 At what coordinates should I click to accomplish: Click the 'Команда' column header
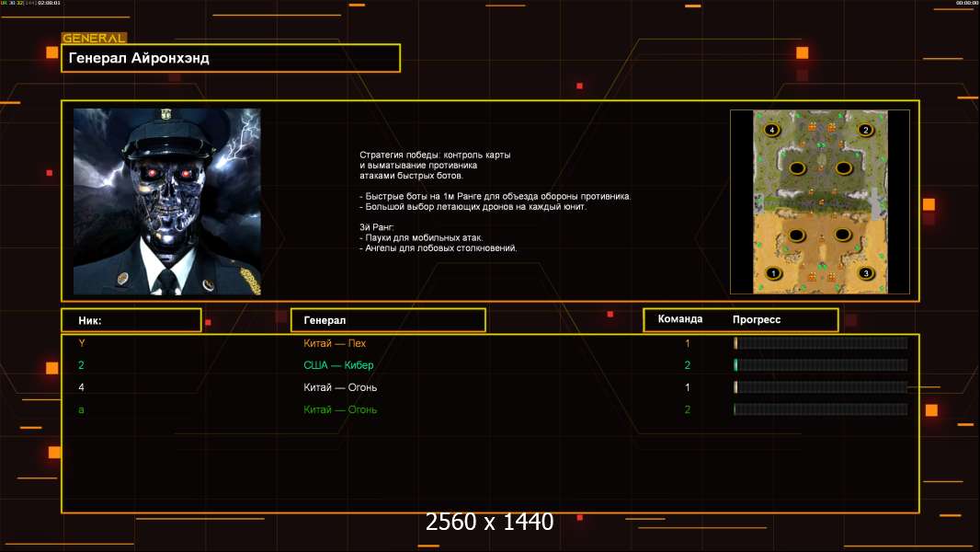[x=680, y=319]
